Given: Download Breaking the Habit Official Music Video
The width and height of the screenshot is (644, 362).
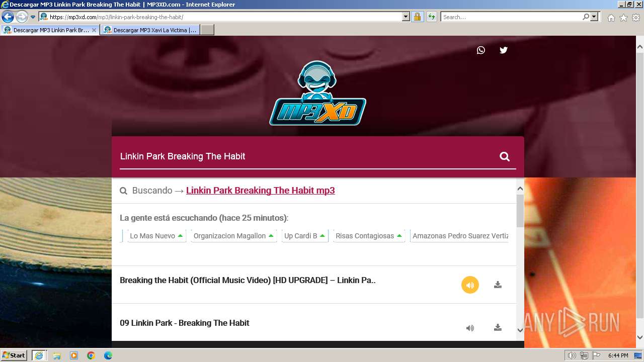Looking at the screenshot, I should pos(498,285).
